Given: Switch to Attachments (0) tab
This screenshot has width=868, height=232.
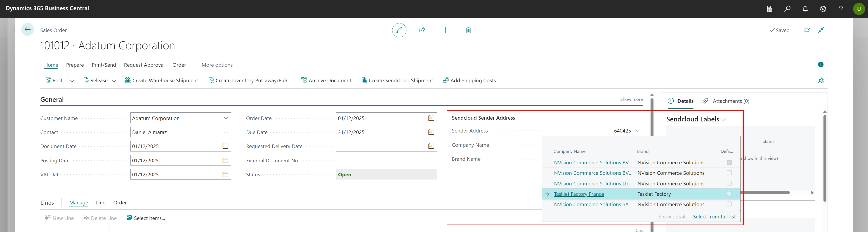Looking at the screenshot, I should 726,101.
